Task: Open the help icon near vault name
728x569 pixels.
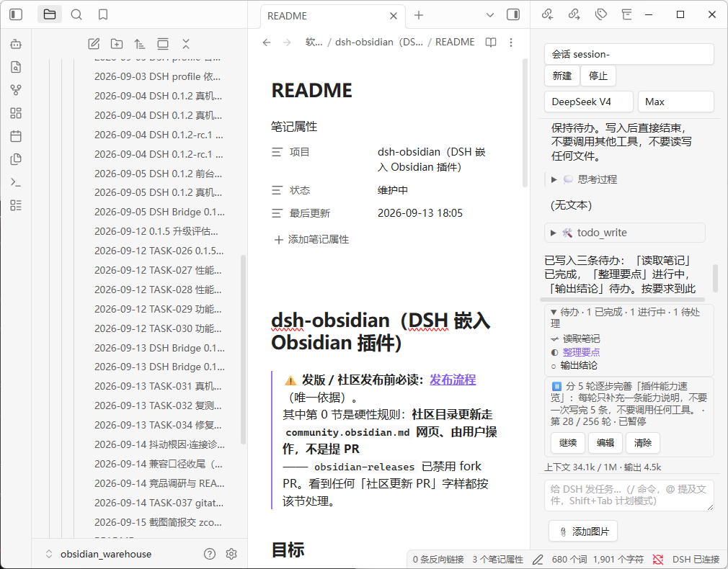Action: [210, 554]
